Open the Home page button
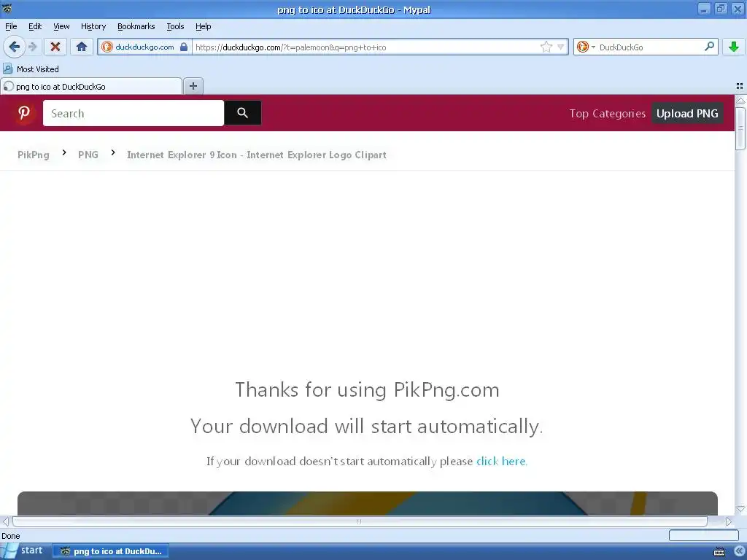The image size is (747, 560). [82, 47]
